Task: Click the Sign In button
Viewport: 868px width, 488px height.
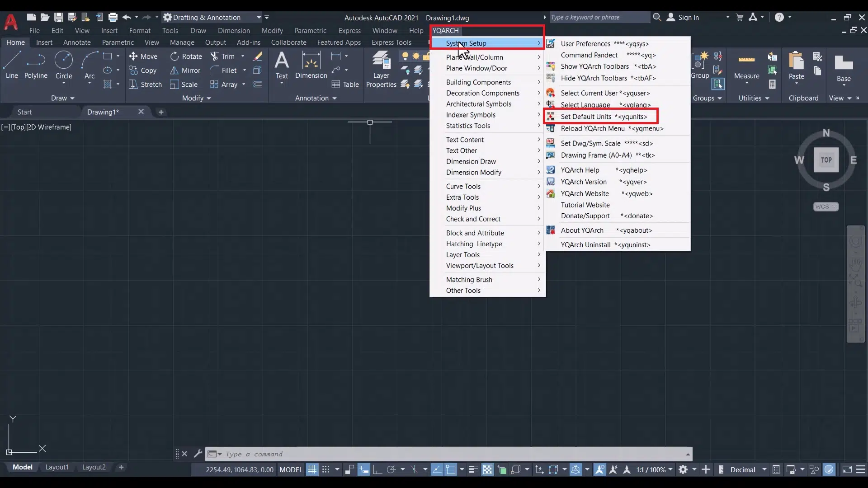Action: 688,18
